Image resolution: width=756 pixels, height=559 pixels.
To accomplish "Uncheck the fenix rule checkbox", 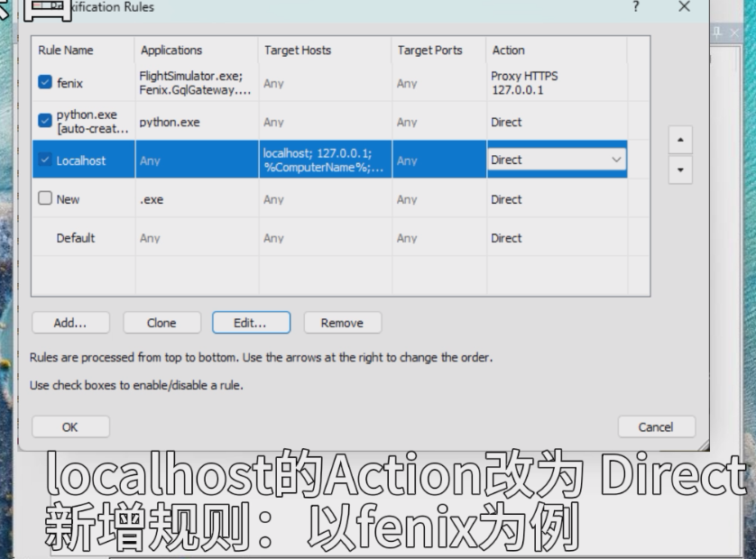I will pyautogui.click(x=45, y=83).
